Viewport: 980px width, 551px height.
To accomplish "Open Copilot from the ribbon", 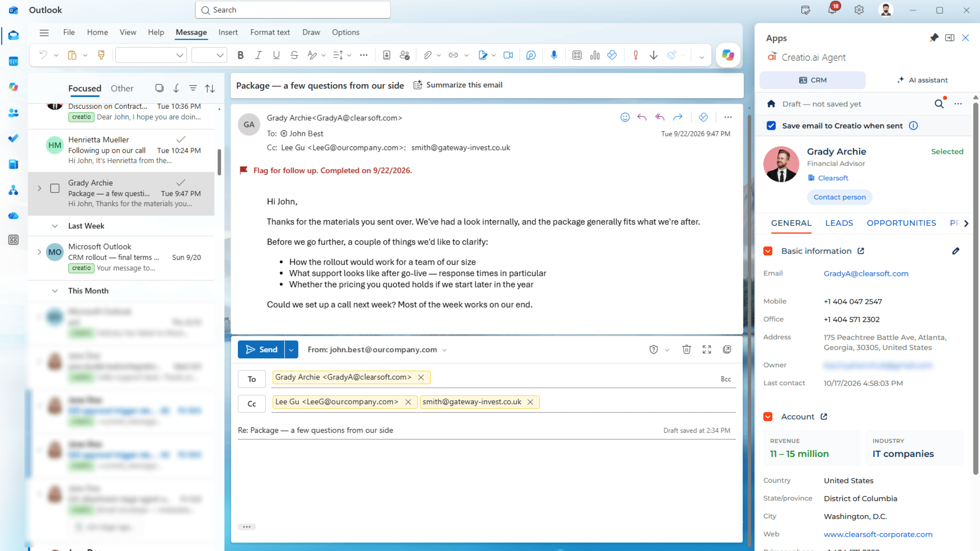I will click(728, 55).
